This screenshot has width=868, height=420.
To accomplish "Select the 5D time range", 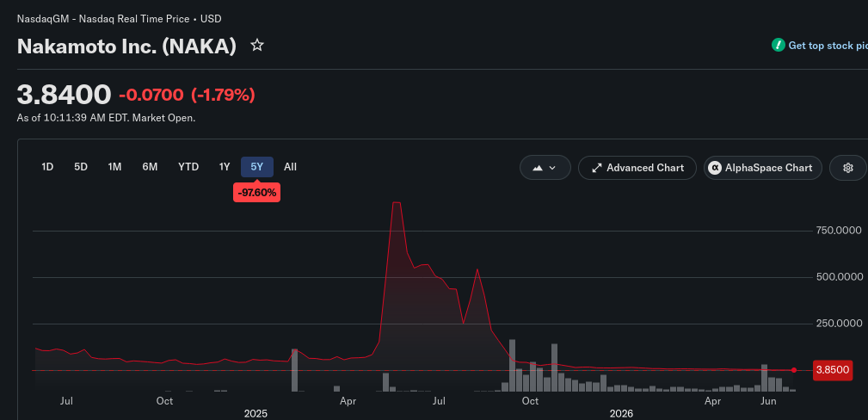I will click(x=81, y=167).
